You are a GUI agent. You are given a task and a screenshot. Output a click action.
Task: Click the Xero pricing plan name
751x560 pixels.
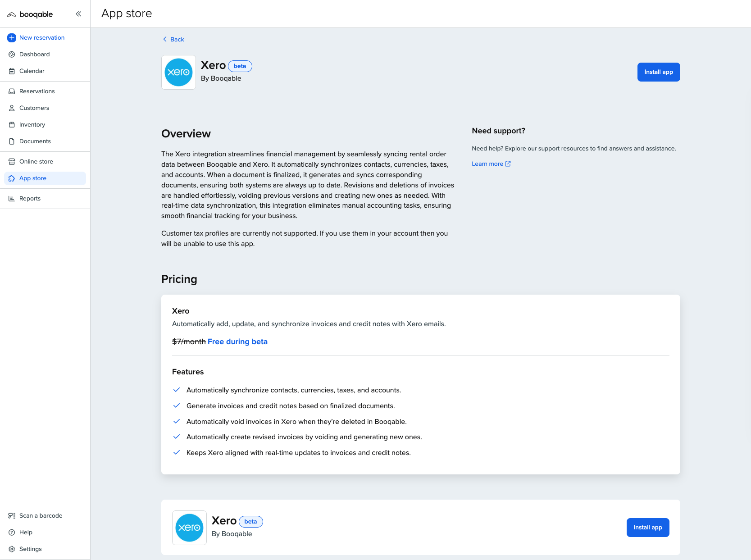(181, 311)
